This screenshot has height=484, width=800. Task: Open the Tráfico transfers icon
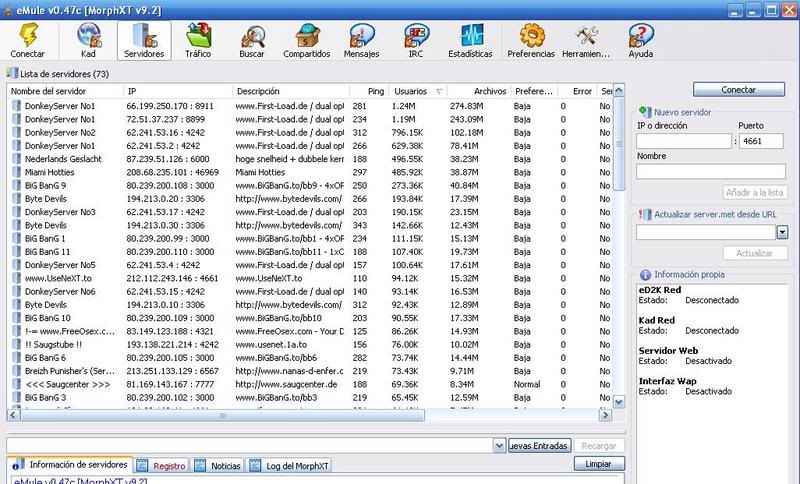click(198, 36)
